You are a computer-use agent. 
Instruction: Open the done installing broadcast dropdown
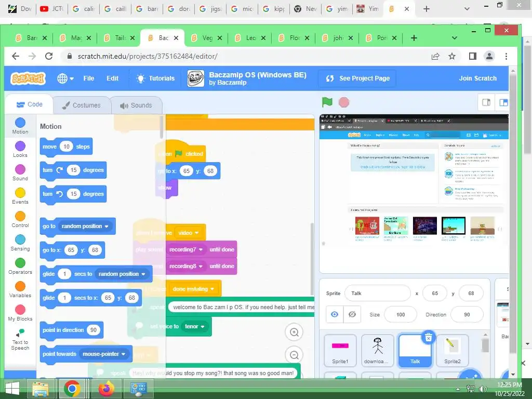(x=193, y=289)
